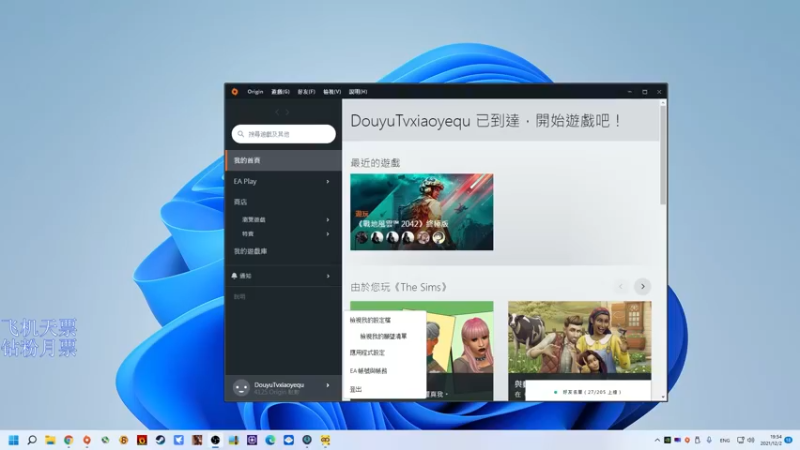Screen dimensions: 800x450
Task: Click the notification count badge in taskbar
Action: click(x=789, y=440)
